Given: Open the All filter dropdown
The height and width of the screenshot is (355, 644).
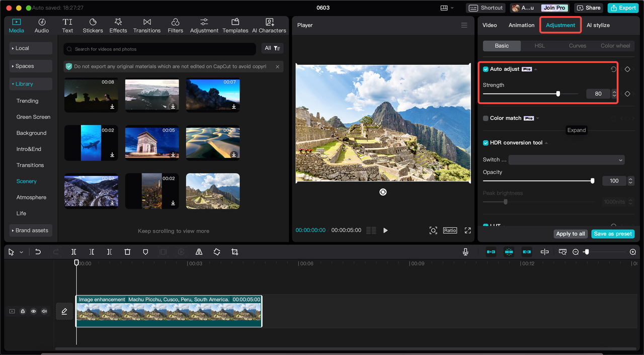Looking at the screenshot, I should (x=272, y=48).
